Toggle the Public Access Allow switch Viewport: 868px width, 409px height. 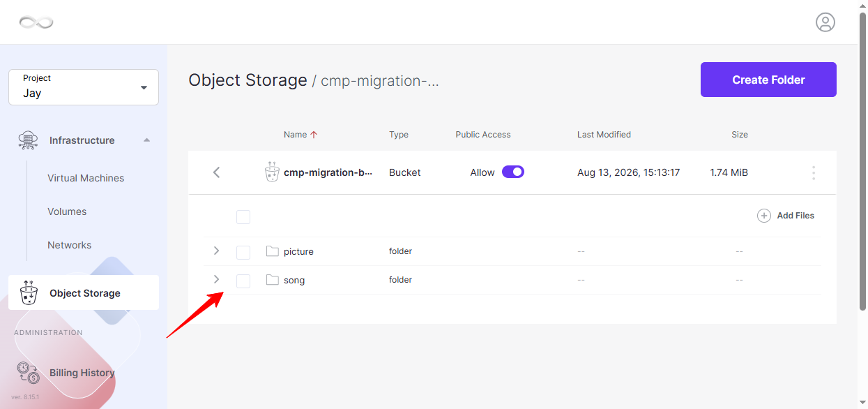(513, 172)
